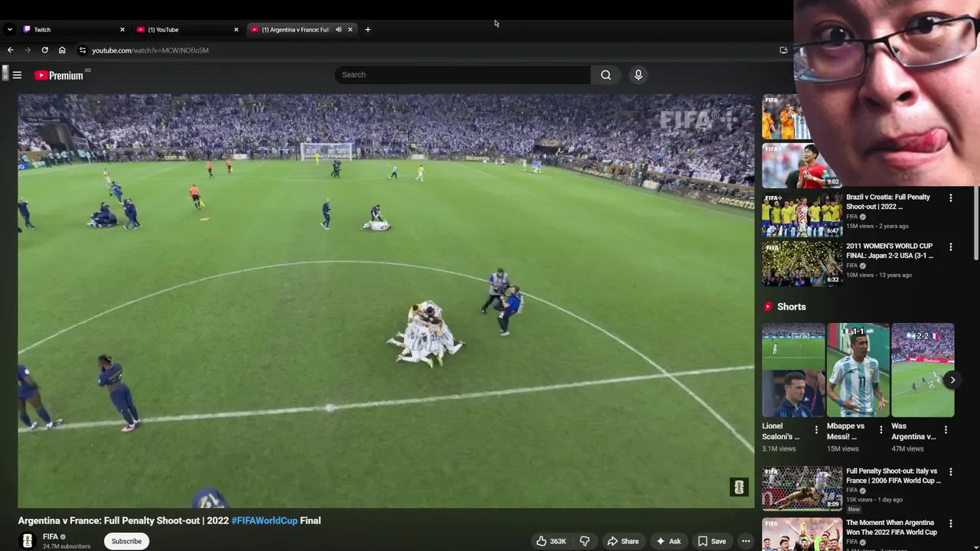Save the video to a playlist

click(711, 541)
